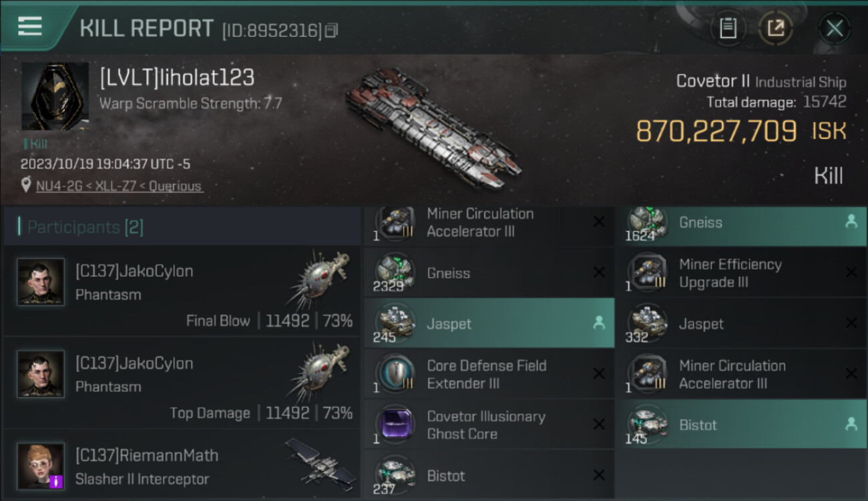The height and width of the screenshot is (501, 868).
Task: Close the kill report window
Action: (835, 29)
